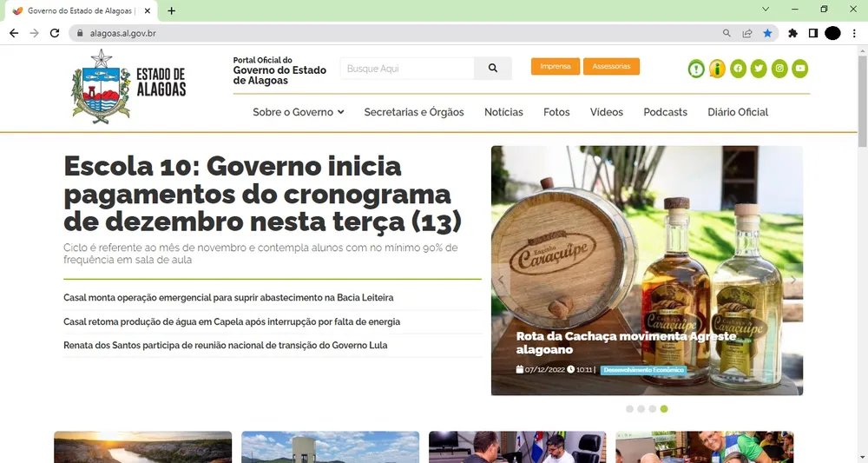Screen dimensions: 868x463
Task: Open the Escola 10 headline article
Action: [263, 194]
